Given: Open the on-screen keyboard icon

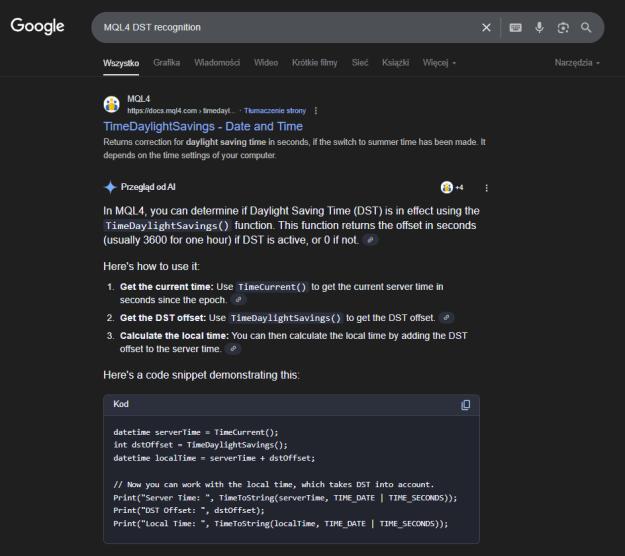Looking at the screenshot, I should (x=515, y=28).
